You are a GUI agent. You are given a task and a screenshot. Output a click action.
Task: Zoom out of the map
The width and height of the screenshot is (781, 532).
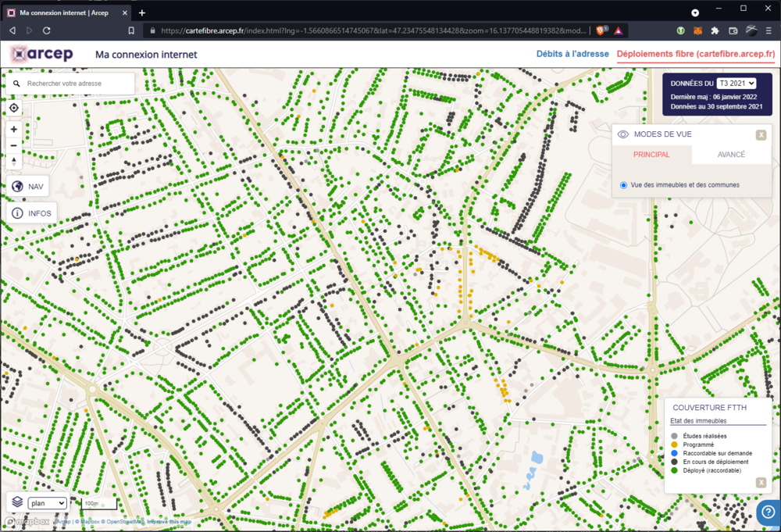tap(14, 145)
